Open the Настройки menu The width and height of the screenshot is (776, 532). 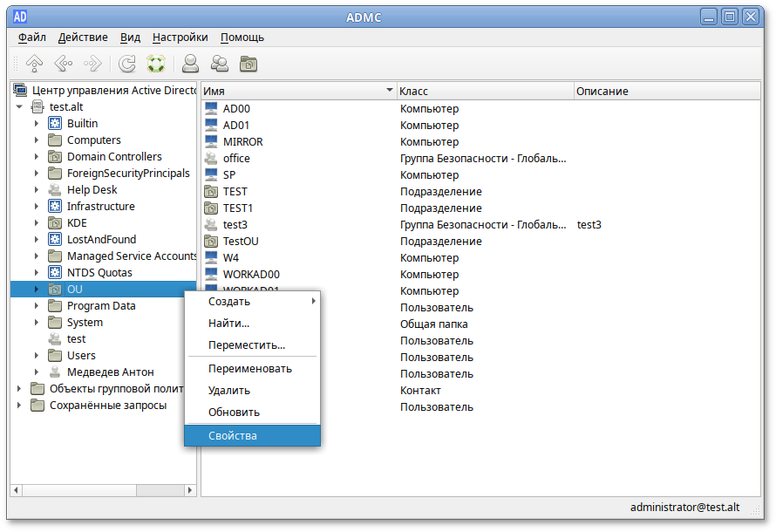tap(180, 38)
